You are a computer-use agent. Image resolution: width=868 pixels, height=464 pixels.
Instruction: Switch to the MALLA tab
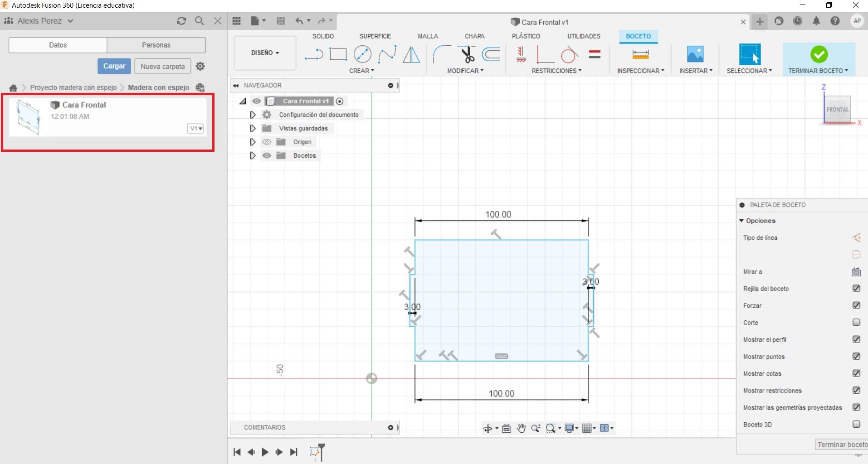428,36
